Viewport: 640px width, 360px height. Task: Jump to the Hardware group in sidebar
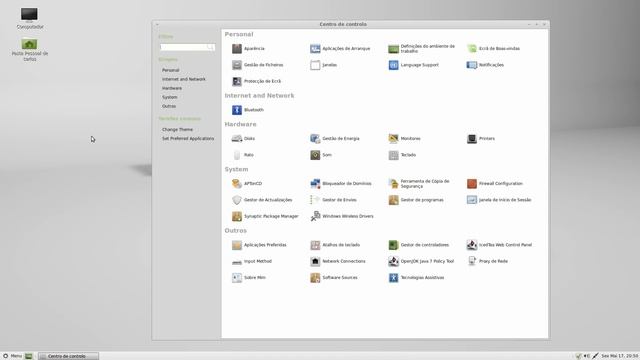coord(172,88)
